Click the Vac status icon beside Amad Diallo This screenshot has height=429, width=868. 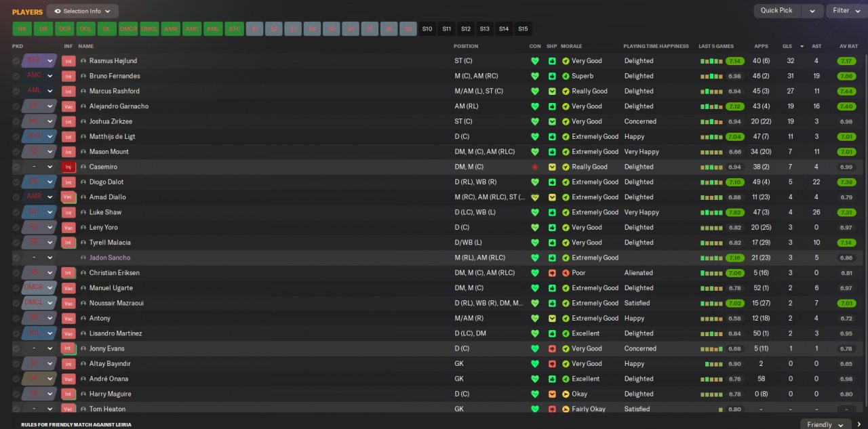point(68,197)
